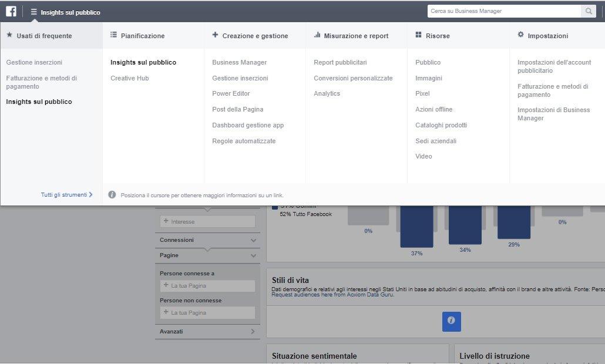Click the 34% blue bar in the chart
This screenshot has height=364, width=605.
[x=465, y=225]
